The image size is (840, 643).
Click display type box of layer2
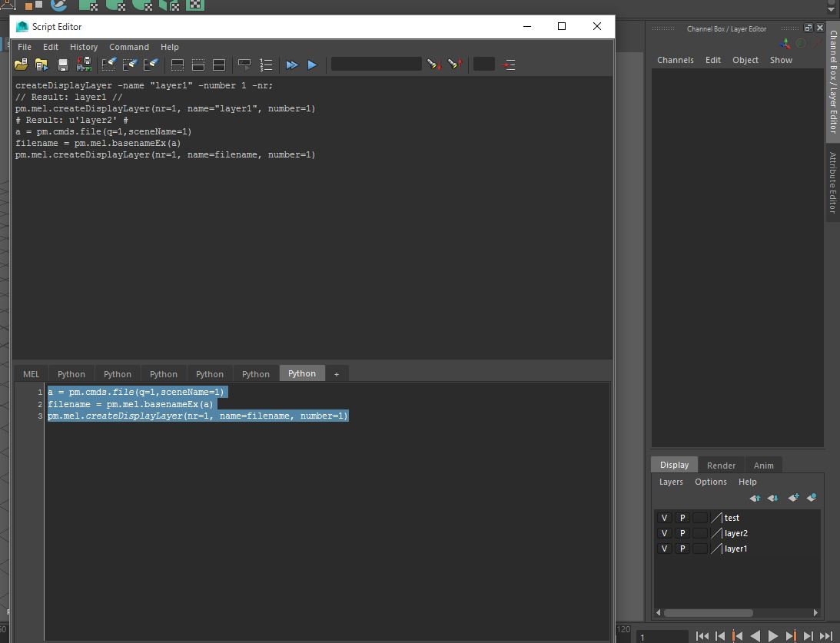(699, 533)
